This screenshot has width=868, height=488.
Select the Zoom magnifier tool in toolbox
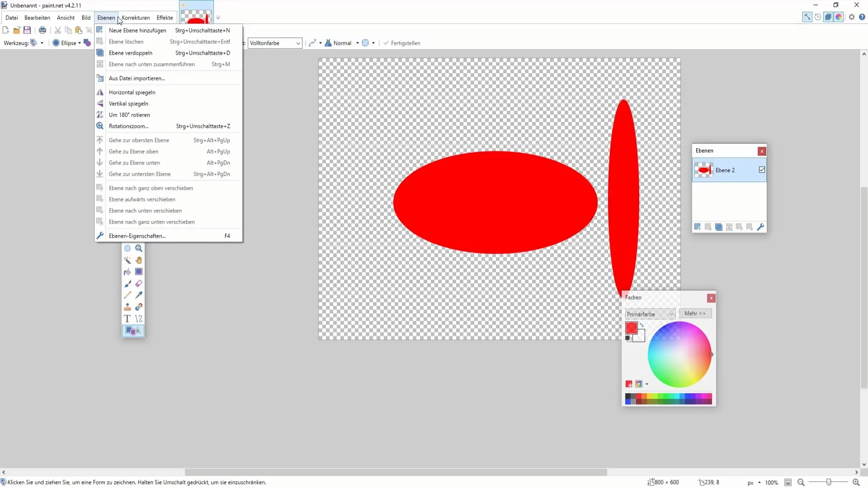[x=139, y=249]
